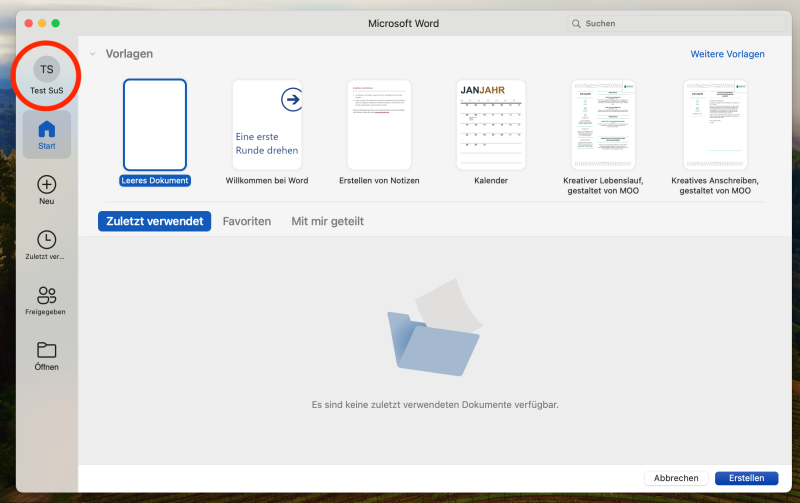Select the Kalender template thumbnail

click(491, 125)
